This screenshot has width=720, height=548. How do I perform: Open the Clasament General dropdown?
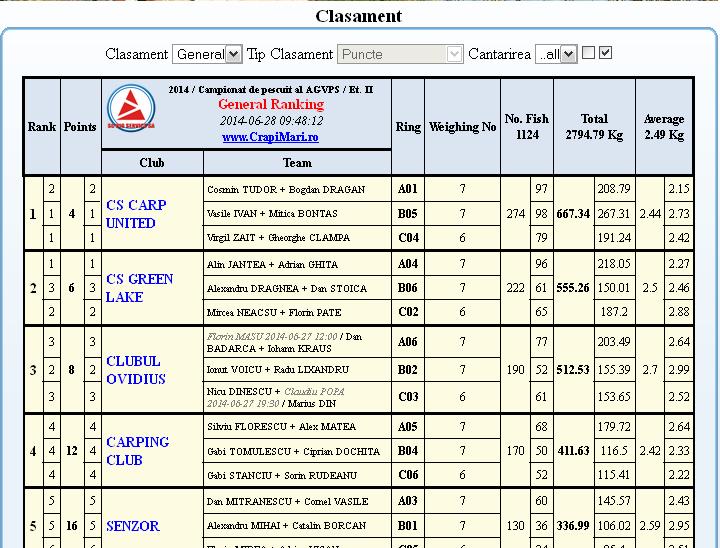[x=207, y=54]
